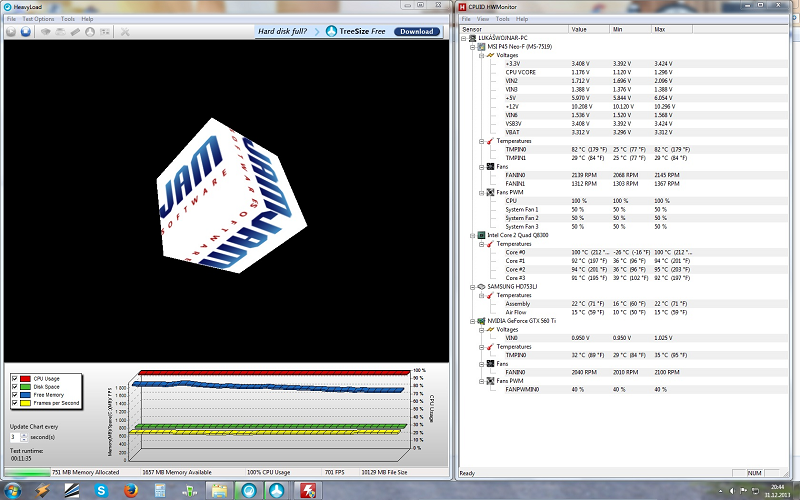The width and height of the screenshot is (800, 500).
Task: Uncheck the Free Memory chart checkbox
Action: [14, 395]
